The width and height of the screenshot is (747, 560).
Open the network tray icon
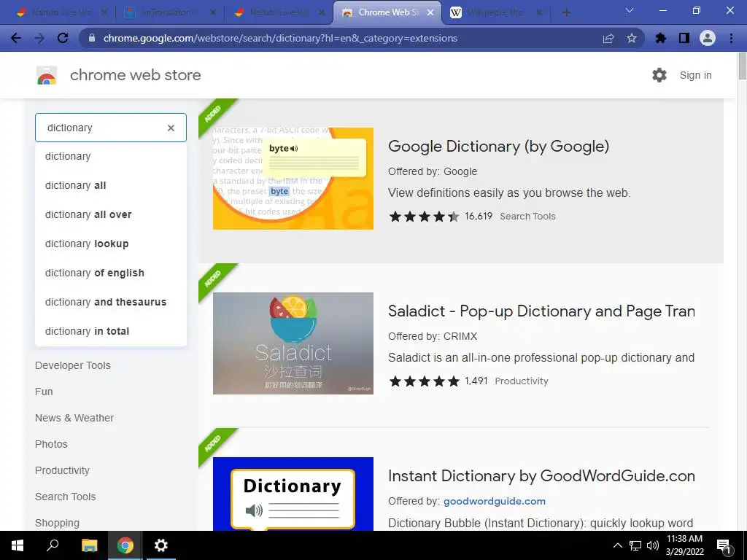(x=635, y=545)
